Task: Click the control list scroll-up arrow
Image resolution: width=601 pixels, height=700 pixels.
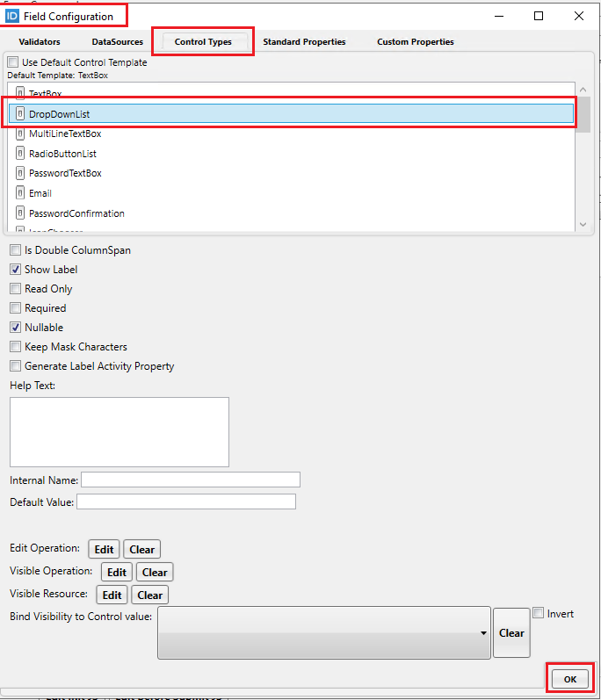Action: click(x=583, y=90)
